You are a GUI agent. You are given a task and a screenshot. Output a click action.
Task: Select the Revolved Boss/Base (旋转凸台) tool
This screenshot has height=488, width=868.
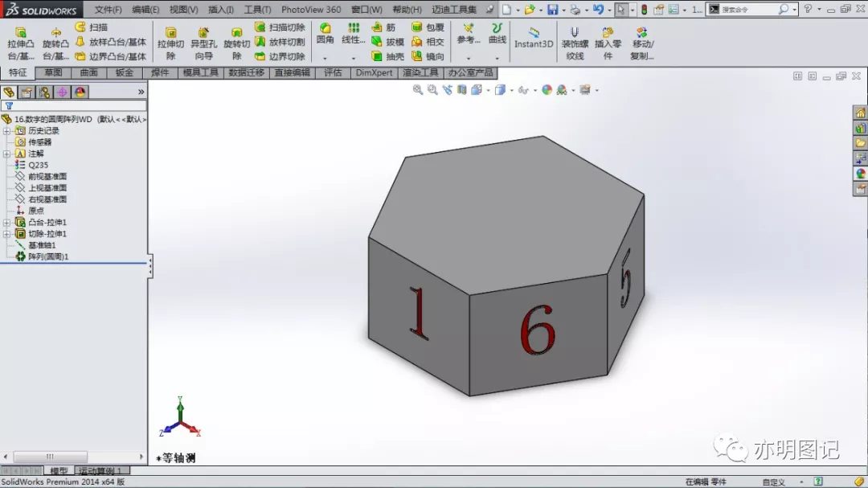pos(55,43)
